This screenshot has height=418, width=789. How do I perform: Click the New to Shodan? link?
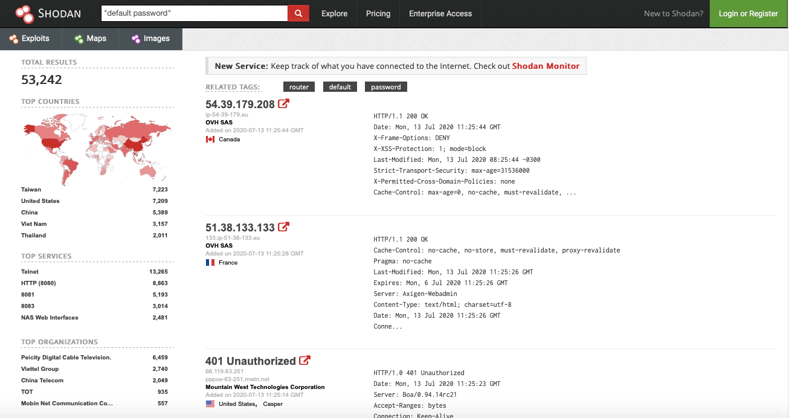[673, 14]
